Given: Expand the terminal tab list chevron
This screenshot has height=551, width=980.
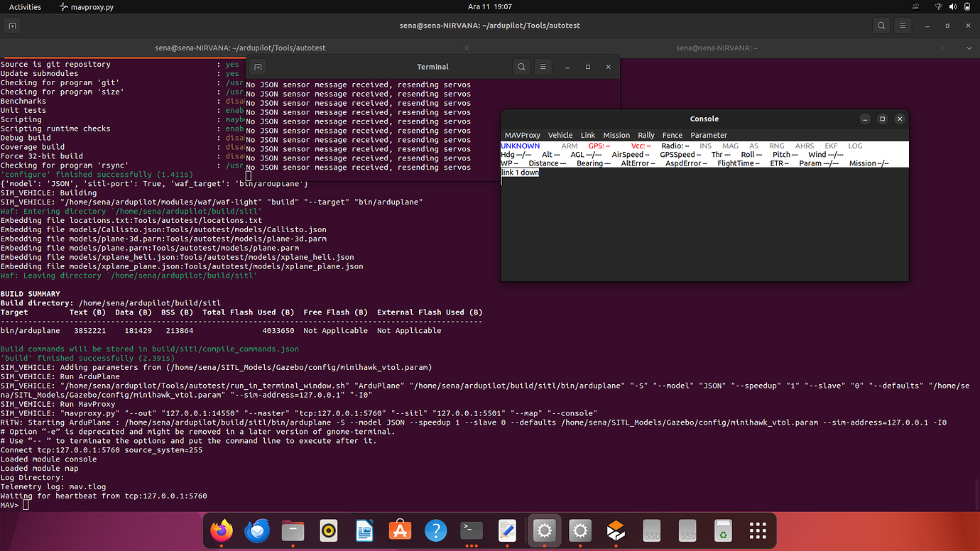Looking at the screenshot, I should click(x=969, y=48).
